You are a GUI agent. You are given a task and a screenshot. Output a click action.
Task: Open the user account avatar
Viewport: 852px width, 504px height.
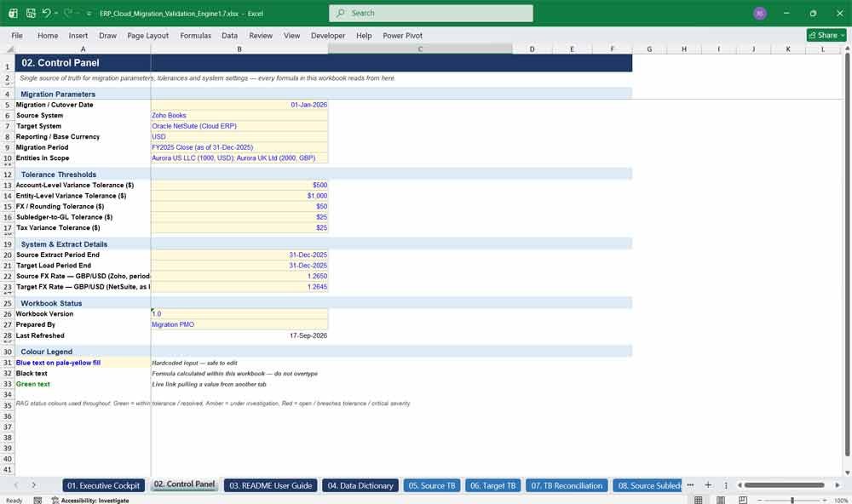tap(760, 13)
